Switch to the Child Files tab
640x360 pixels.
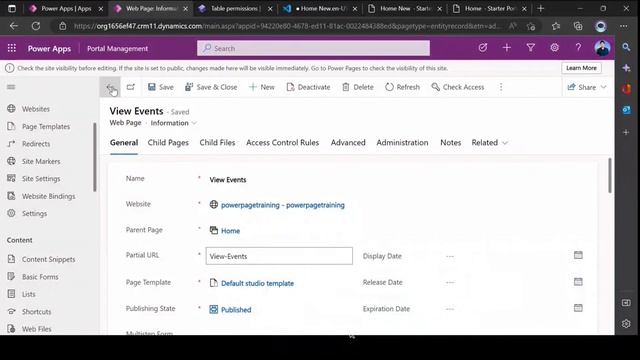tap(217, 142)
